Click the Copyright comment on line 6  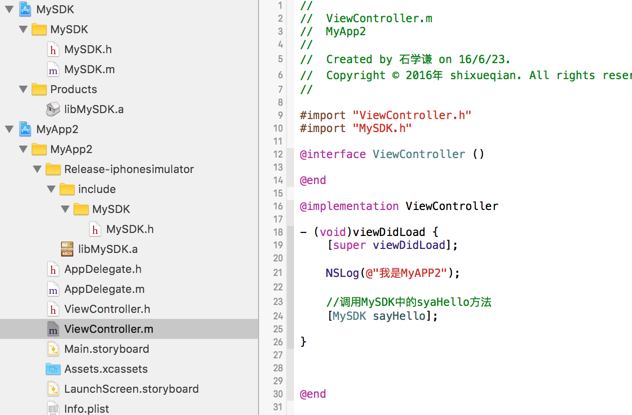click(x=466, y=75)
